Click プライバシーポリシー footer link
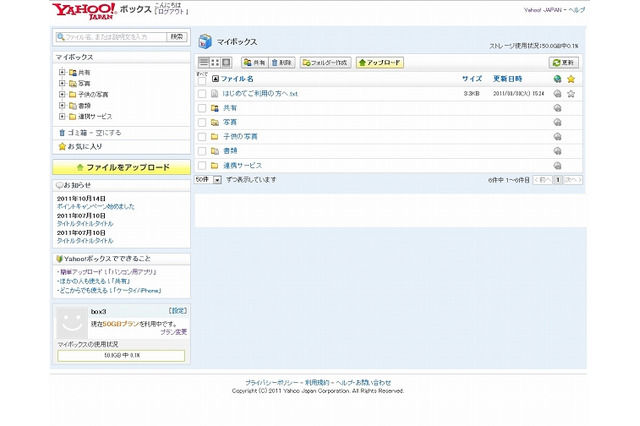This screenshot has width=640, height=426. click(x=271, y=383)
